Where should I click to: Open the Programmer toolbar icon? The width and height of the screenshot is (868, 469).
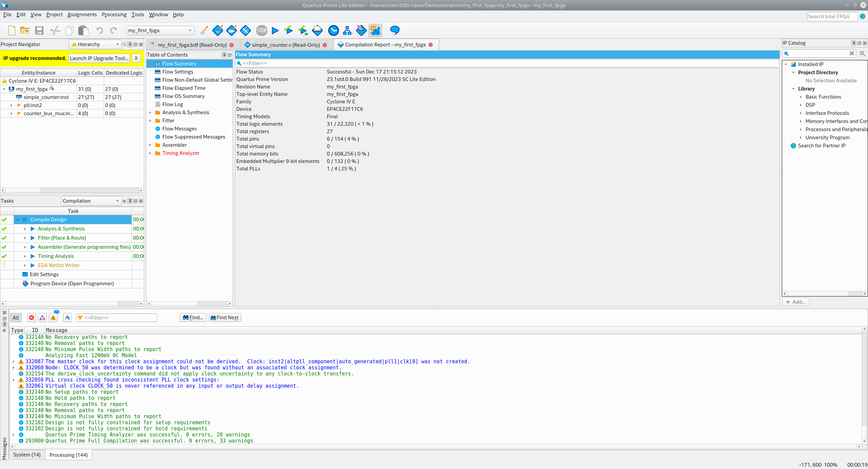pos(361,30)
